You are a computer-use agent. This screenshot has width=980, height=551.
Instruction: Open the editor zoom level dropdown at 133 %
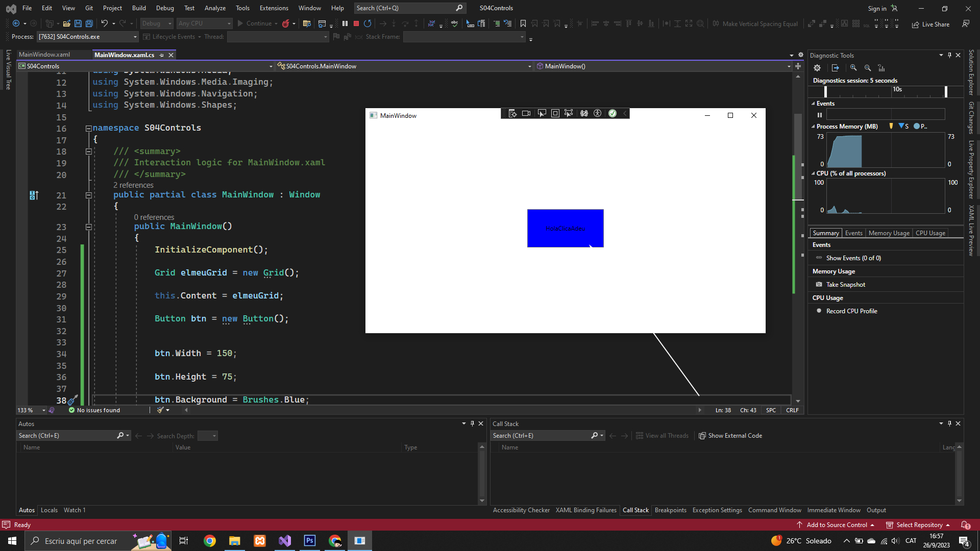point(44,410)
